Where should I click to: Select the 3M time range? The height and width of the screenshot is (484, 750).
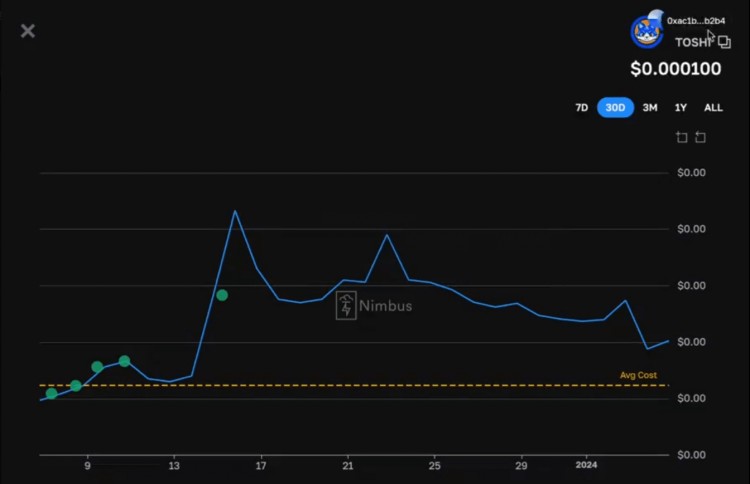tap(650, 107)
